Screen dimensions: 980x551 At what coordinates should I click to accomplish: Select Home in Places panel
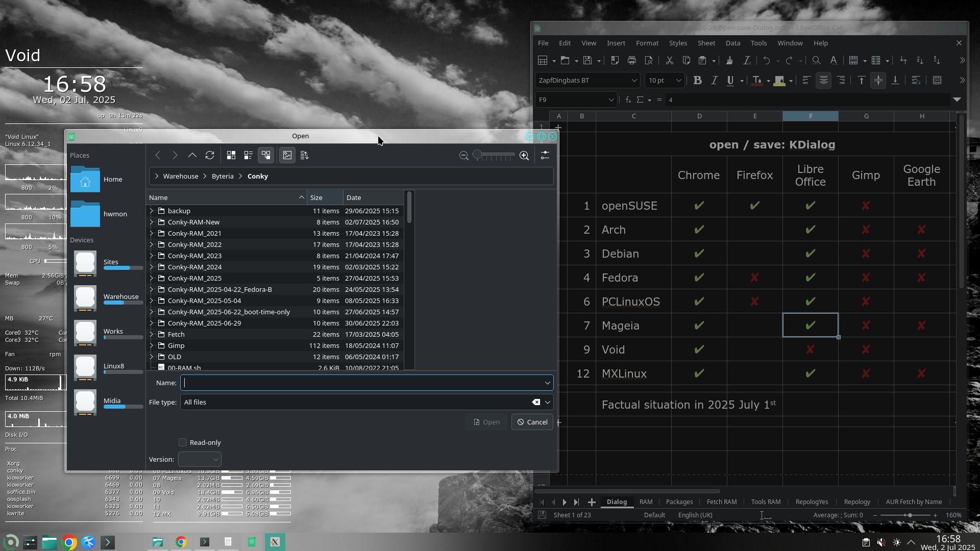click(106, 179)
